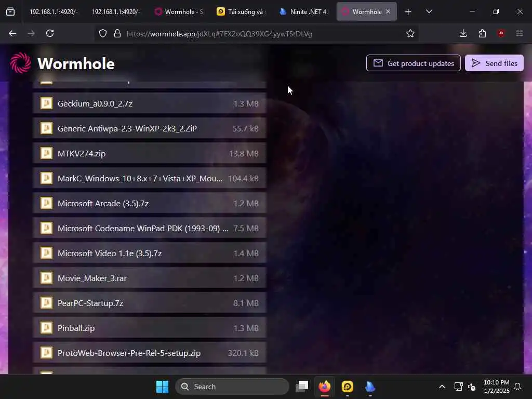Bookmark this page with the star
Viewport: 532px width, 399px height.
point(410,33)
